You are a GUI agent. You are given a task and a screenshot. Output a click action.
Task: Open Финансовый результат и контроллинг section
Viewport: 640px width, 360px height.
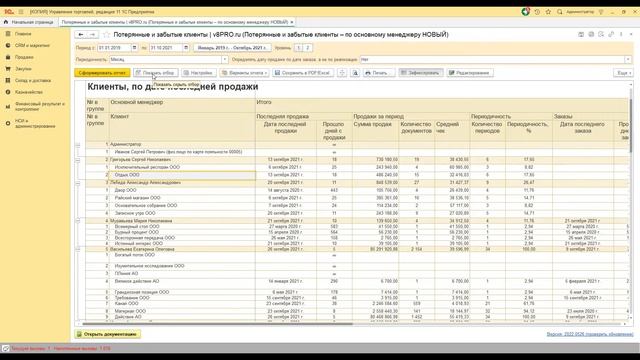[x=39, y=107]
